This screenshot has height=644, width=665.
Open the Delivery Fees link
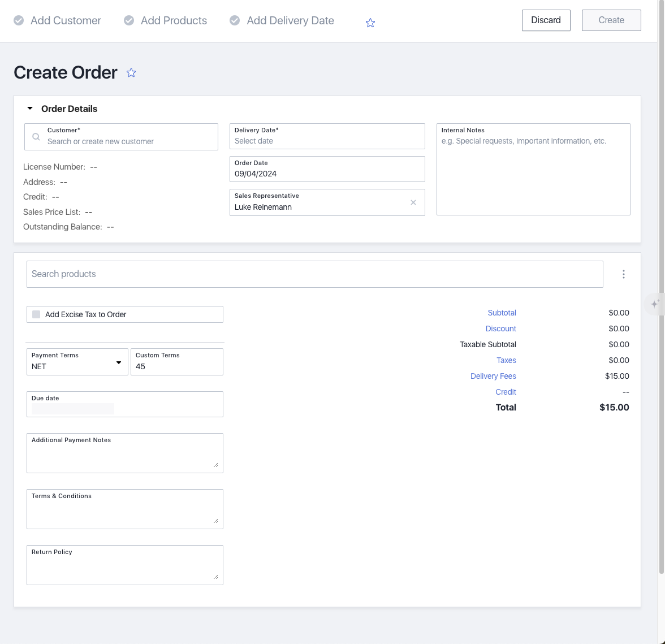(x=493, y=376)
